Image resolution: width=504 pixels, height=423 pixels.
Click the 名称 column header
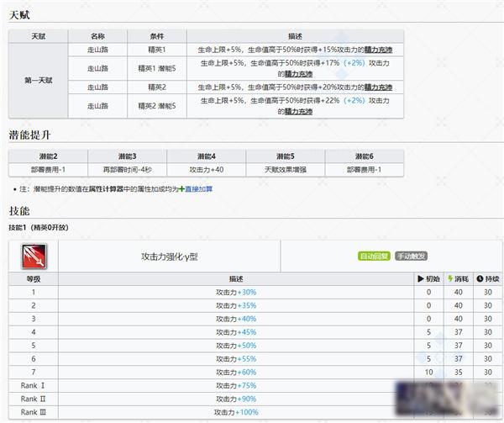[97, 36]
